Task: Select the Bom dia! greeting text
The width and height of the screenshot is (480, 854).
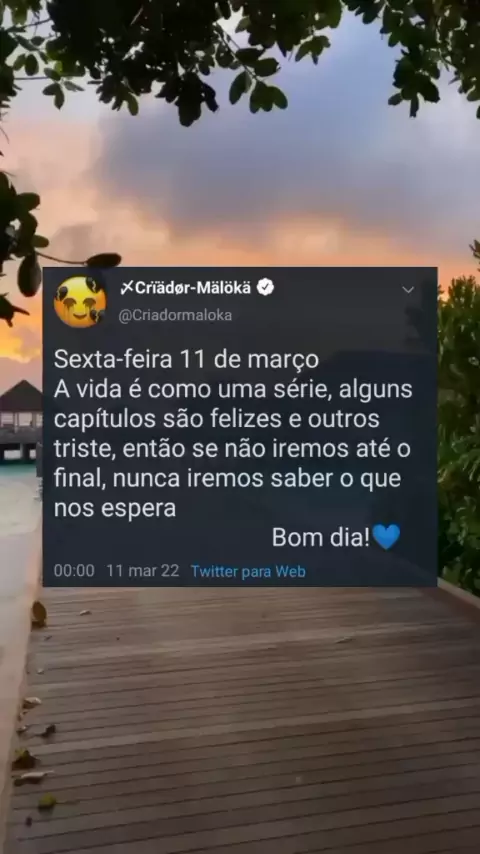Action: pyautogui.click(x=321, y=538)
